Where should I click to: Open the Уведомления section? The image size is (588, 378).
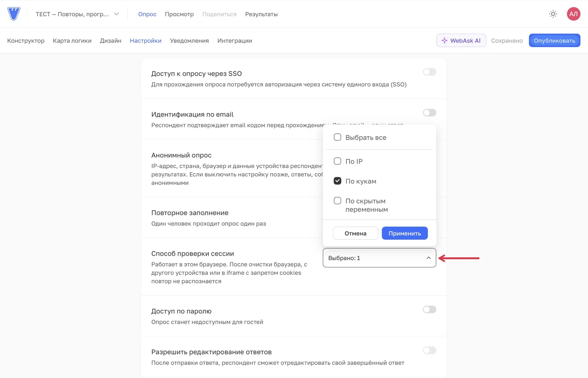[189, 41]
